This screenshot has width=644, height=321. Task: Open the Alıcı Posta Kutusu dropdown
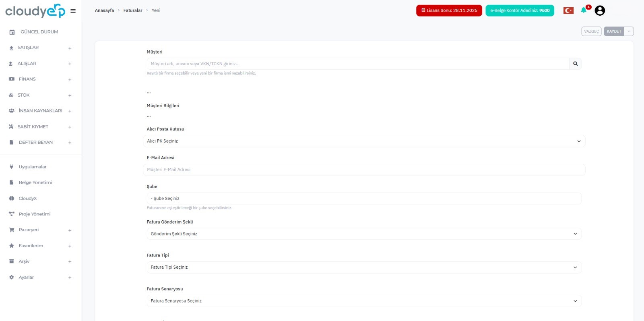point(364,141)
